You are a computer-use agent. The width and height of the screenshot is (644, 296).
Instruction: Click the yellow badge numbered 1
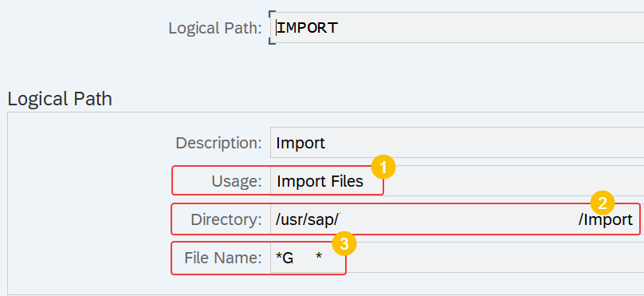[383, 168]
